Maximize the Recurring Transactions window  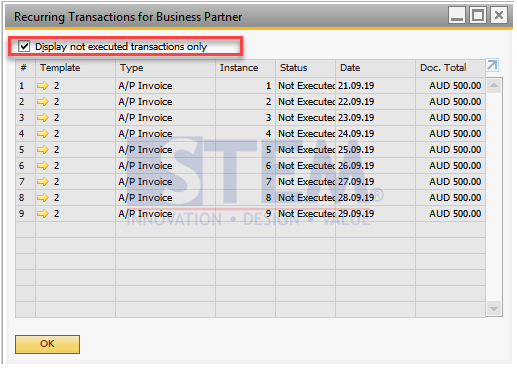(x=478, y=15)
